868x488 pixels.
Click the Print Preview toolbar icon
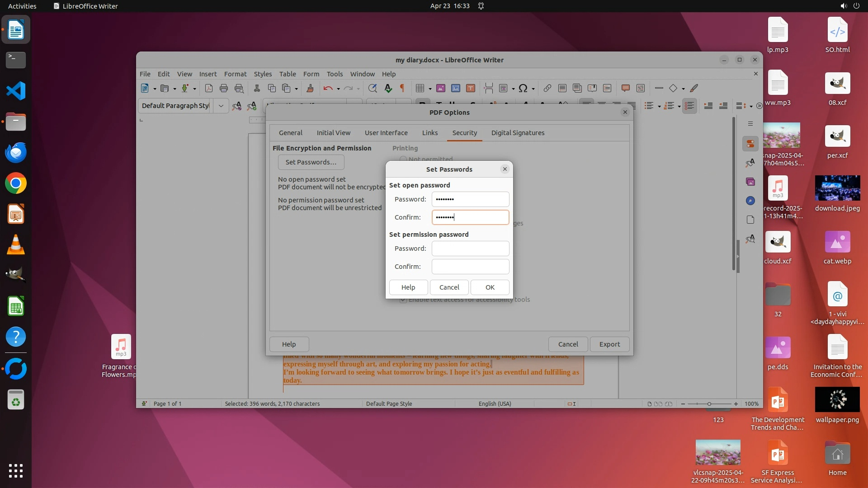239,89
